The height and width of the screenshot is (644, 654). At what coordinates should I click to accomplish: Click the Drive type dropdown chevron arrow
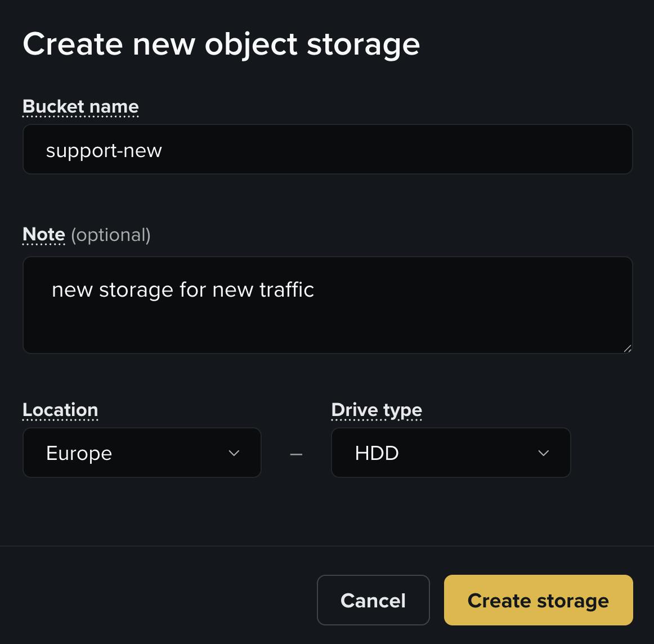point(543,453)
